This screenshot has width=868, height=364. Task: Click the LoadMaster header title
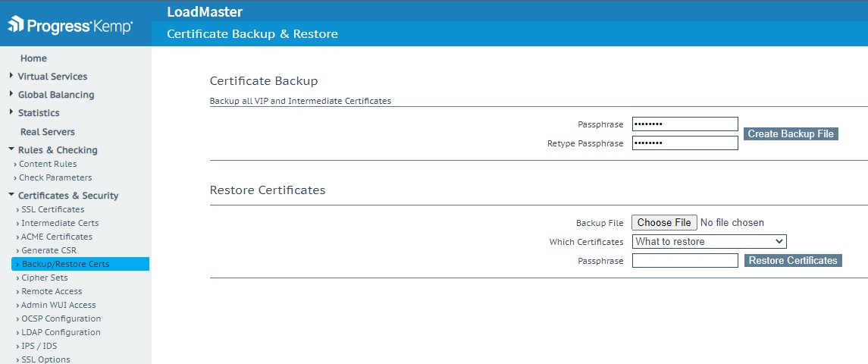click(205, 11)
